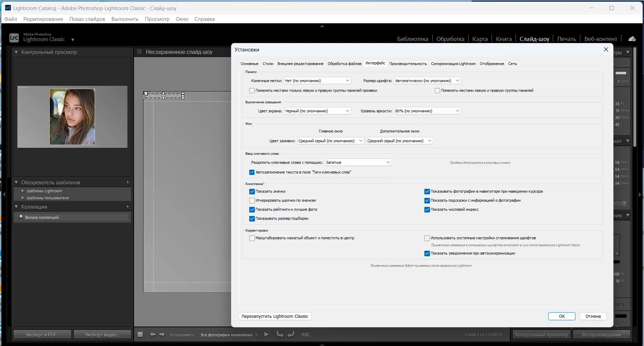Screen dimensions: 644x346
Task: Click the play preview triangle in toolbar
Action: click(x=267, y=335)
